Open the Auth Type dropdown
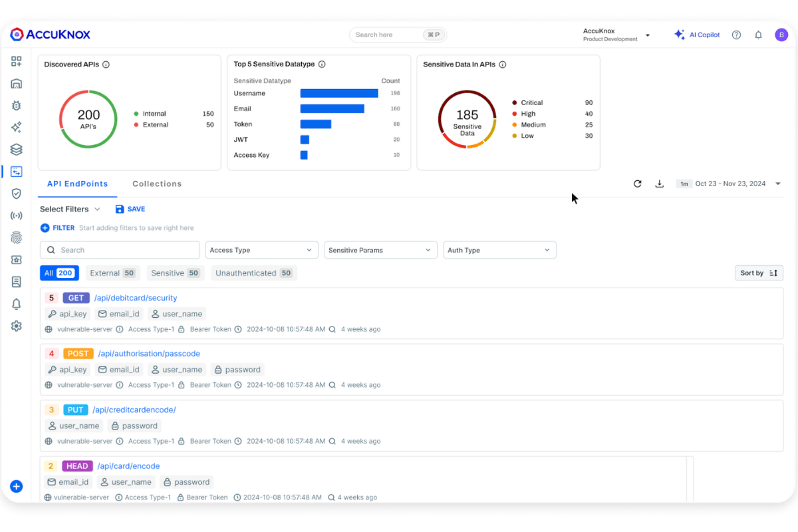 pyautogui.click(x=499, y=250)
